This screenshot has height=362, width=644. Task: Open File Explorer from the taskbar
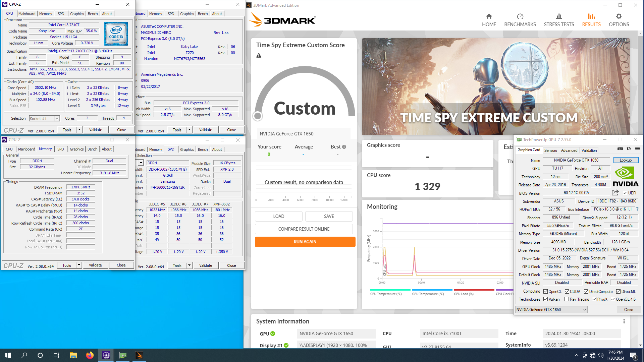[x=73, y=355]
